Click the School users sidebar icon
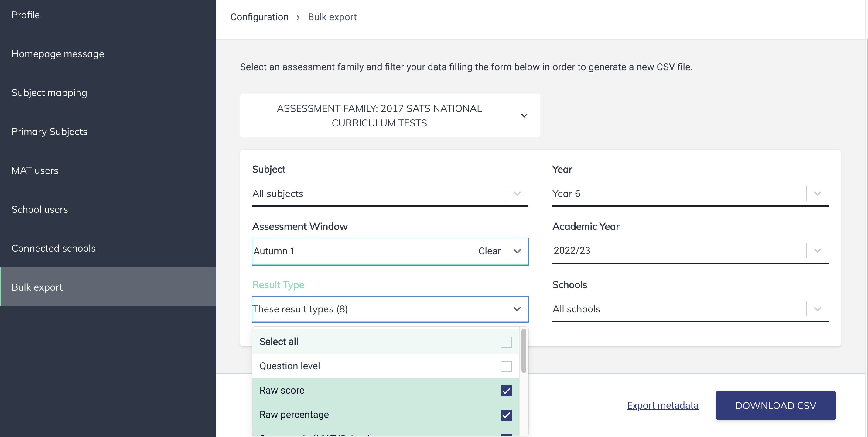868x437 pixels. pyautogui.click(x=39, y=208)
